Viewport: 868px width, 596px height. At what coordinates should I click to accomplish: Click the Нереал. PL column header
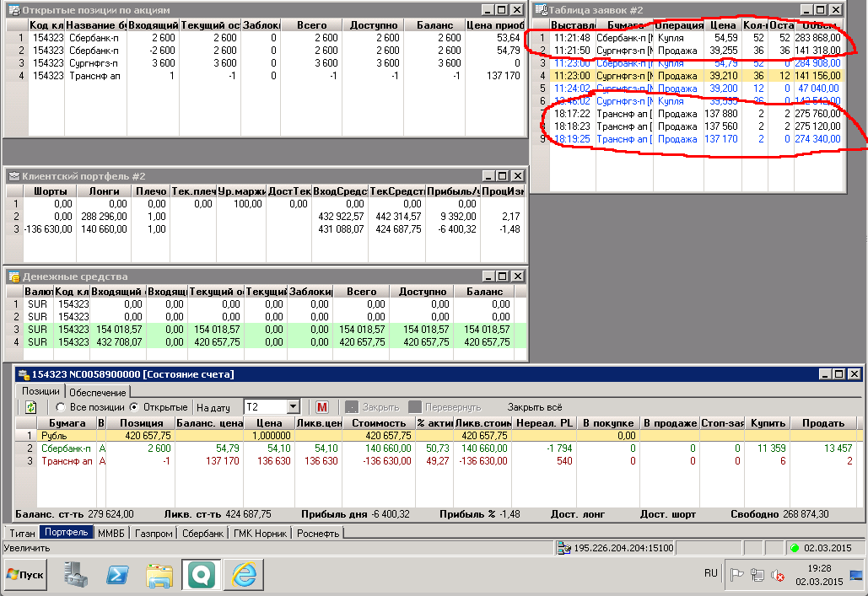coord(545,423)
